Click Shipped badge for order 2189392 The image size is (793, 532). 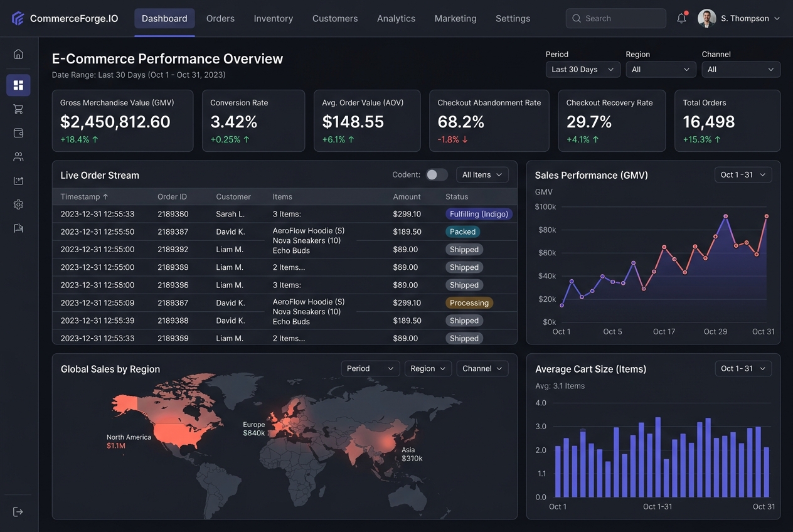pos(464,249)
